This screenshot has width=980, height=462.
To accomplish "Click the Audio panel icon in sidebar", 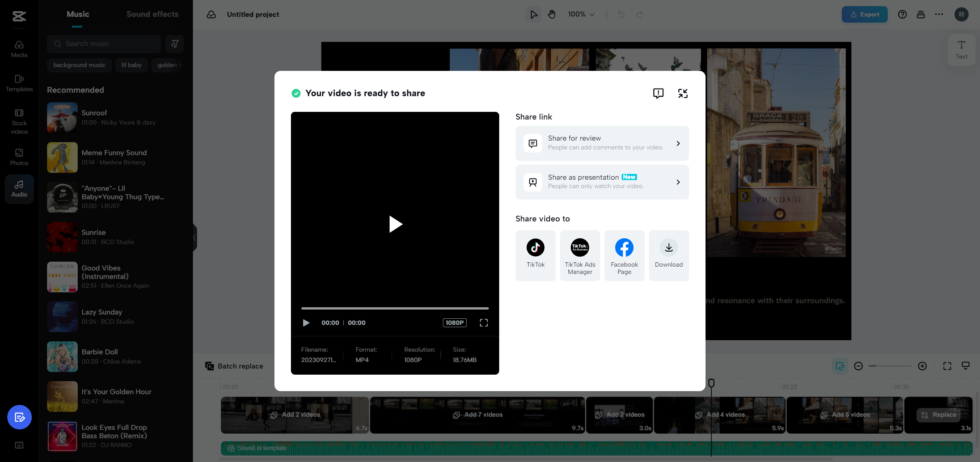I will point(19,188).
